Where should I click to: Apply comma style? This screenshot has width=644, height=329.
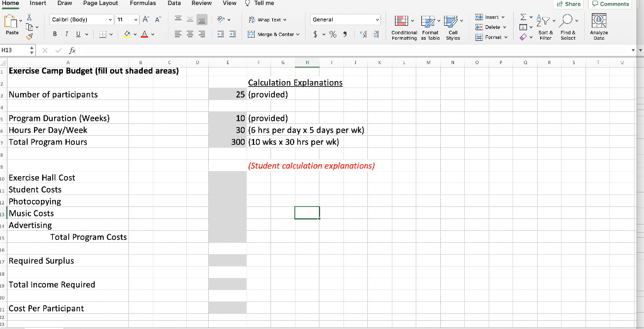coord(346,35)
